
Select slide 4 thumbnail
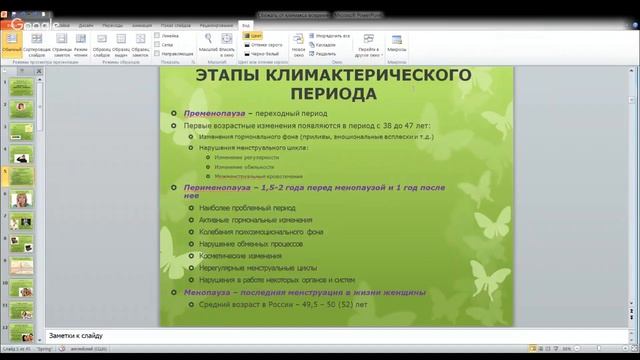[x=21, y=154]
